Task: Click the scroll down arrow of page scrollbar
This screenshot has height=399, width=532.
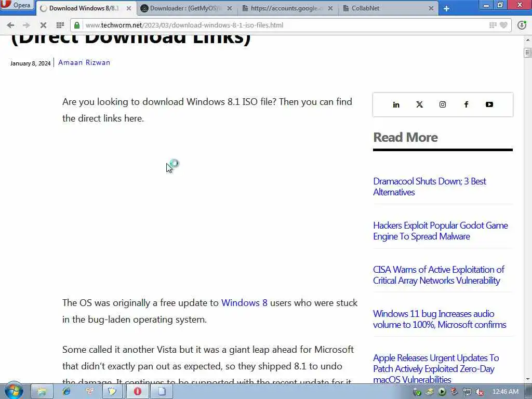Action: pos(528,379)
